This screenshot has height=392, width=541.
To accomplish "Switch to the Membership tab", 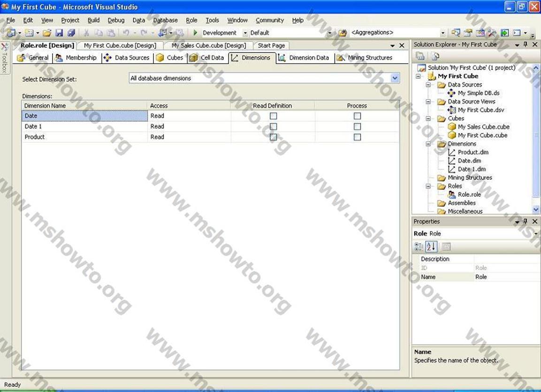I will tap(76, 58).
